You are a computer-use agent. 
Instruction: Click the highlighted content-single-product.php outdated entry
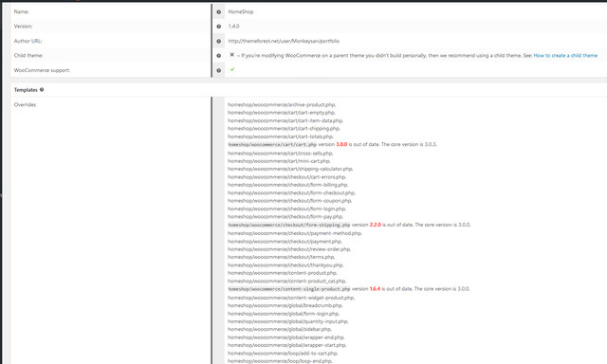pos(289,289)
